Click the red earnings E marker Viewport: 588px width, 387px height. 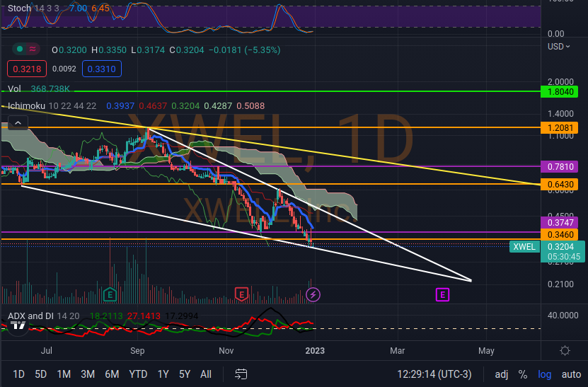[x=241, y=295]
